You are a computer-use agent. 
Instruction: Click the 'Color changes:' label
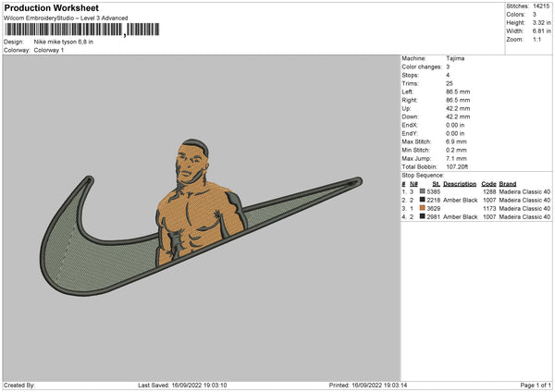[422, 67]
